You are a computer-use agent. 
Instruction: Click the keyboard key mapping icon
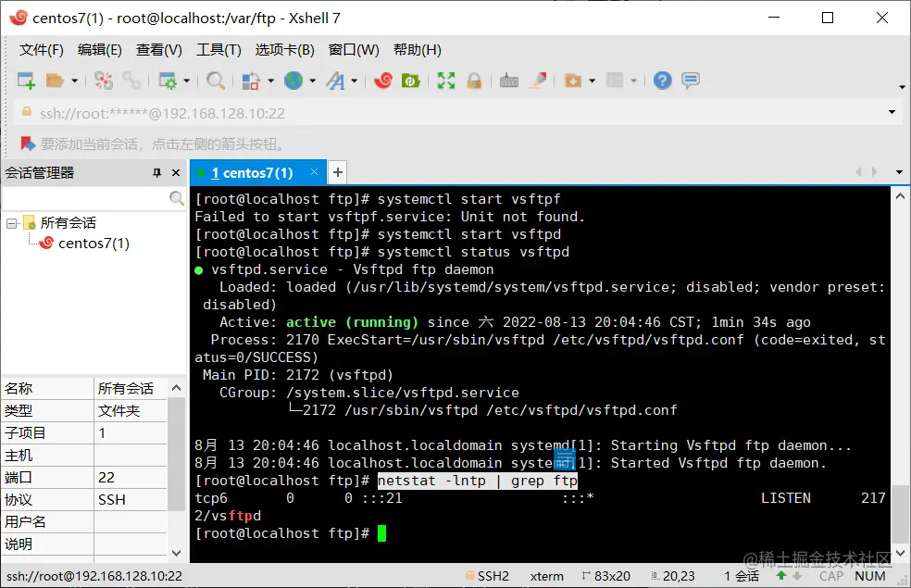tap(509, 81)
